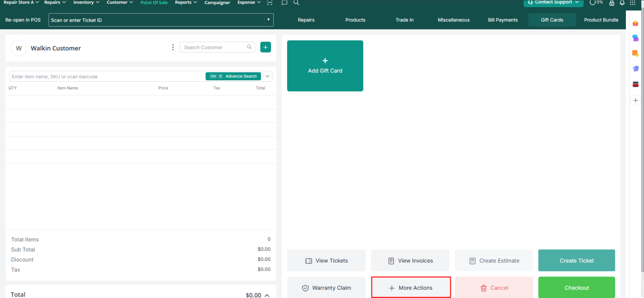The height and width of the screenshot is (298, 644).
Task: Add a new customer with green plus button
Action: click(265, 47)
